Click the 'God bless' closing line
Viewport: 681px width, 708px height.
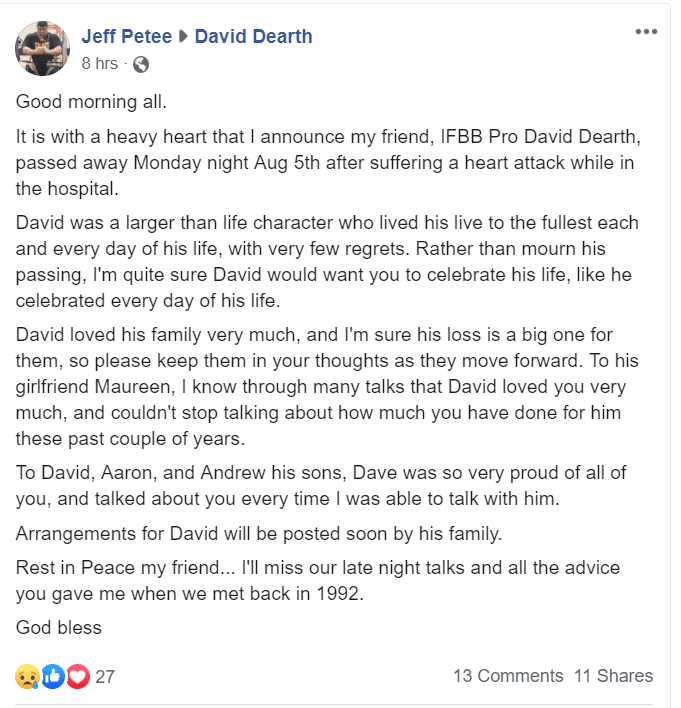(x=59, y=628)
